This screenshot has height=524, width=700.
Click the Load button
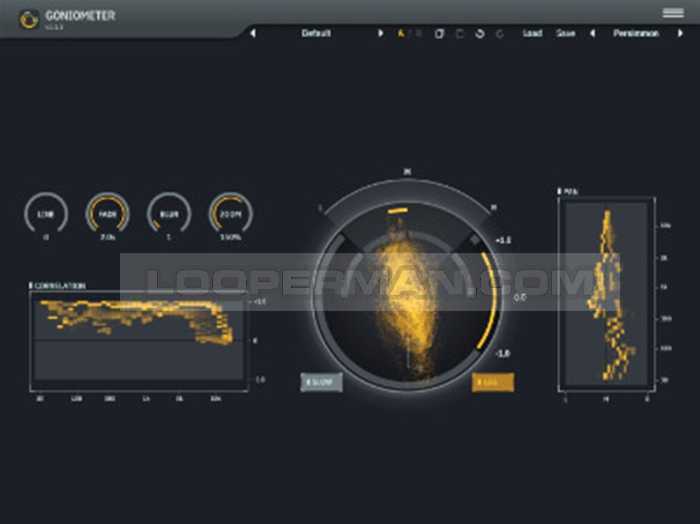(x=532, y=33)
